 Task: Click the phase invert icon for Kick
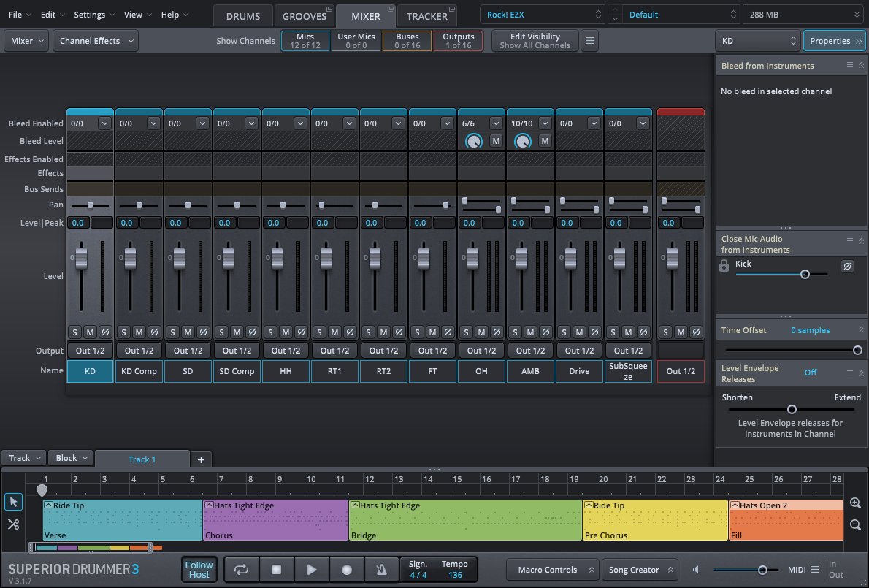coord(847,267)
